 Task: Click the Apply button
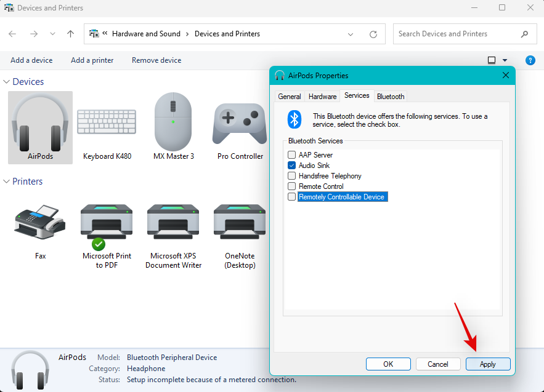click(x=488, y=364)
